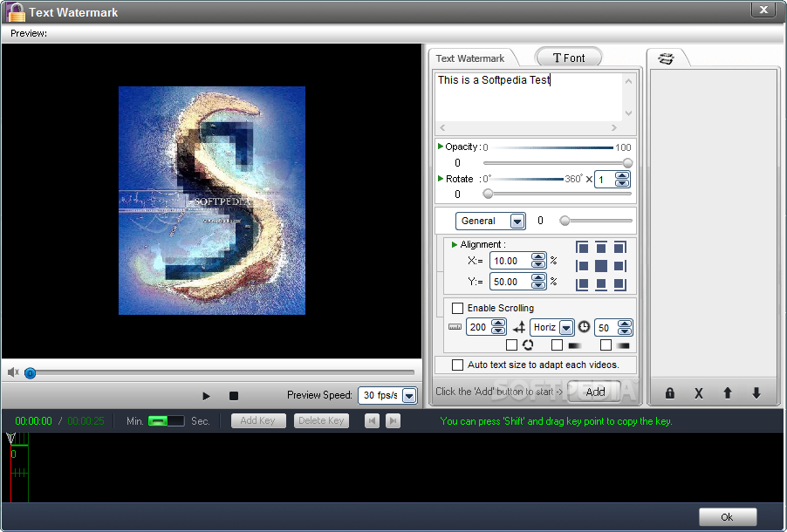Click the scroll direction arrows icon
The image size is (787, 532).
[519, 327]
